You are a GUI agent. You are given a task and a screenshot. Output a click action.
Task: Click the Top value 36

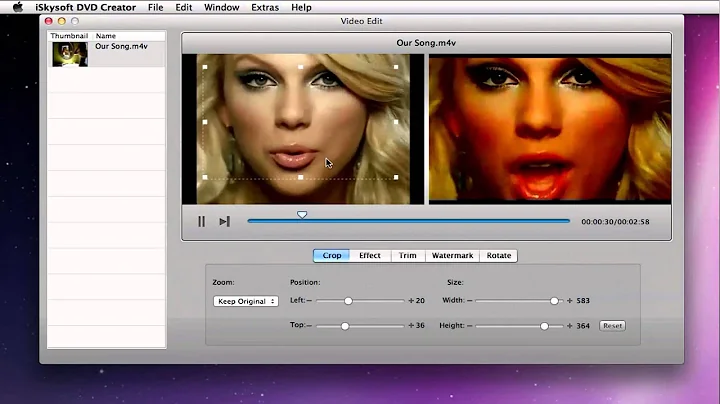coord(420,325)
